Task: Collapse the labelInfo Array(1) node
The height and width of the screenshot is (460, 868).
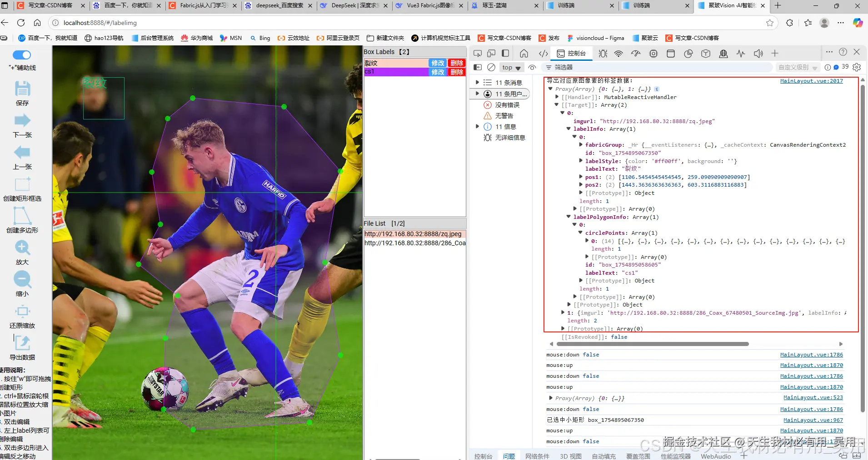Action: [x=569, y=129]
